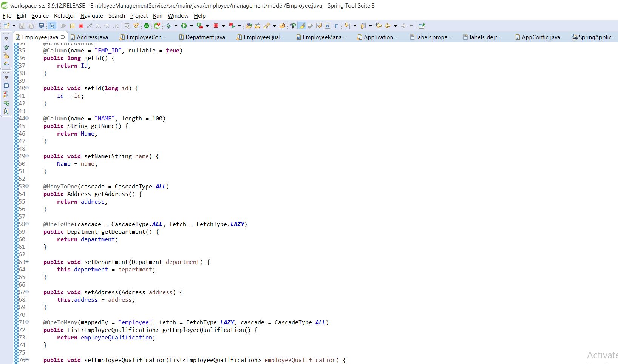Image resolution: width=618 pixels, height=364 pixels.
Task: Click the Save icon in toolbar
Action: click(x=22, y=26)
